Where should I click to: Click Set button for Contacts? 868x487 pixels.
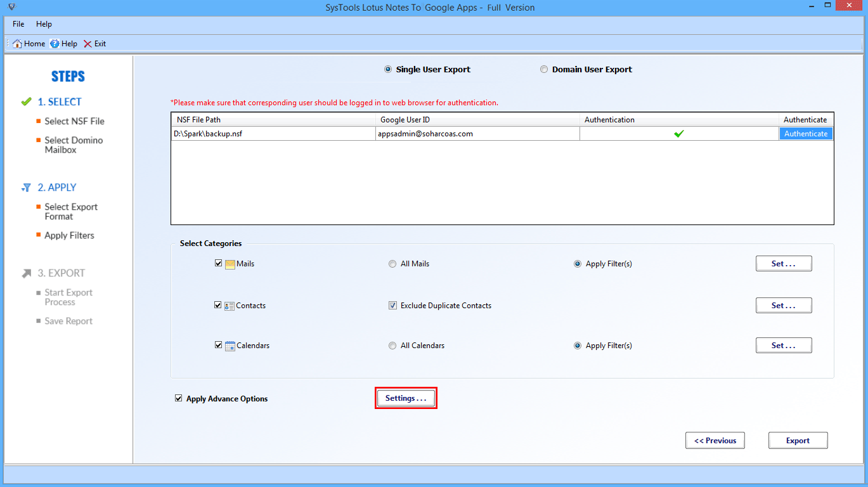(x=784, y=306)
